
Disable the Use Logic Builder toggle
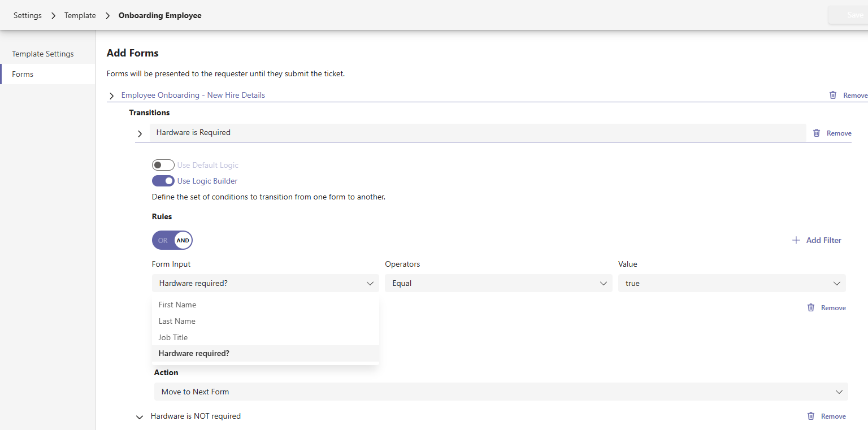tap(163, 181)
